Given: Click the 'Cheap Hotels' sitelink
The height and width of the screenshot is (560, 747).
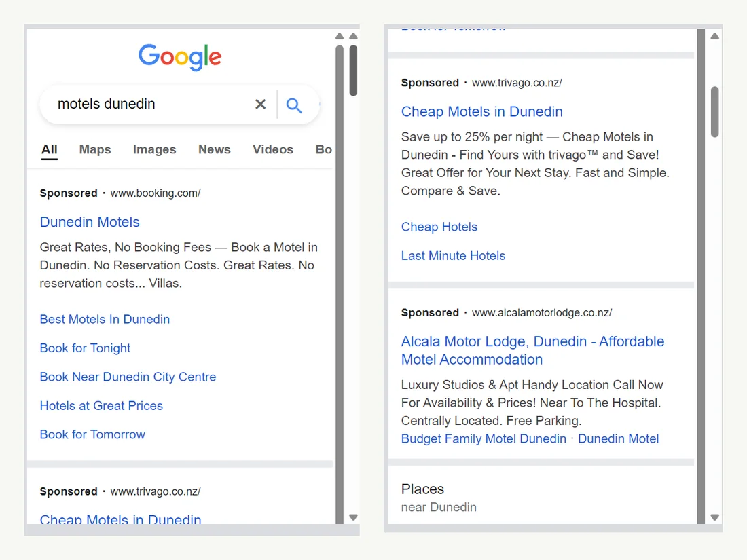Looking at the screenshot, I should [439, 227].
